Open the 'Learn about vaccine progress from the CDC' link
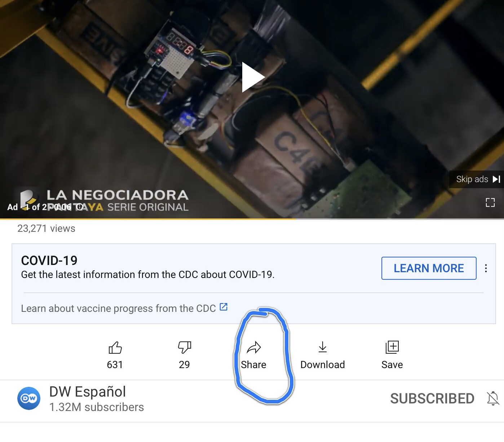Screen dimensions: 504x442 click(118, 309)
